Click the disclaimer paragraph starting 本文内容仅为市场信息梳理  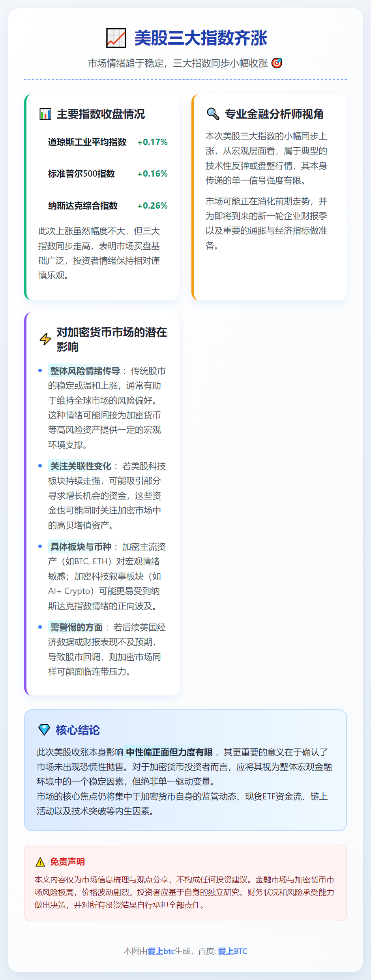click(x=184, y=892)
